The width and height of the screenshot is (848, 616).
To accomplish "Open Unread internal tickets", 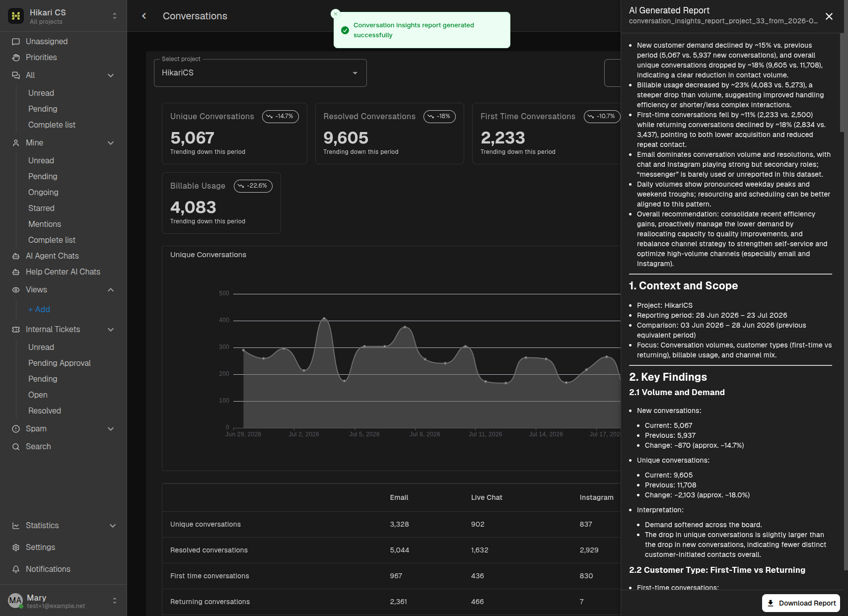I will tap(41, 347).
